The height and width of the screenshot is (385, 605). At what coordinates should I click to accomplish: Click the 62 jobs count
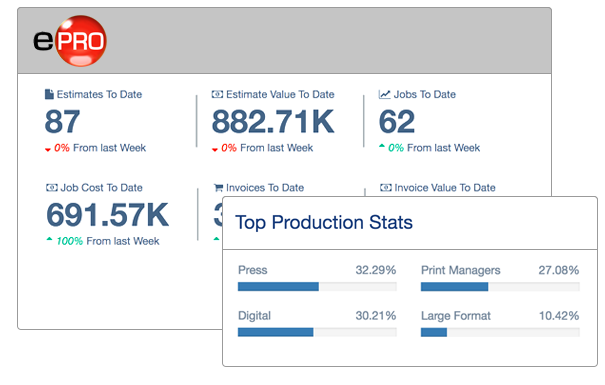point(397,122)
